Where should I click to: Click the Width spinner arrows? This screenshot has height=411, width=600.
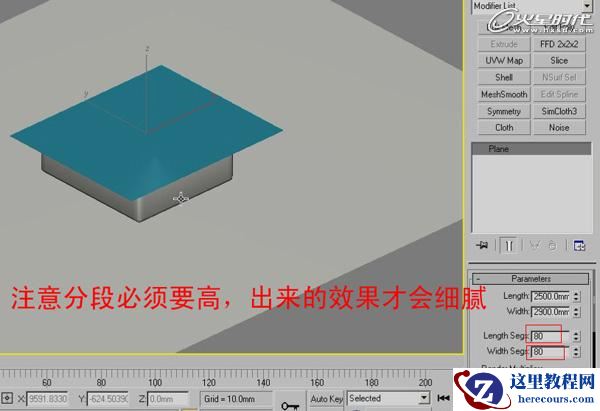[576, 312]
